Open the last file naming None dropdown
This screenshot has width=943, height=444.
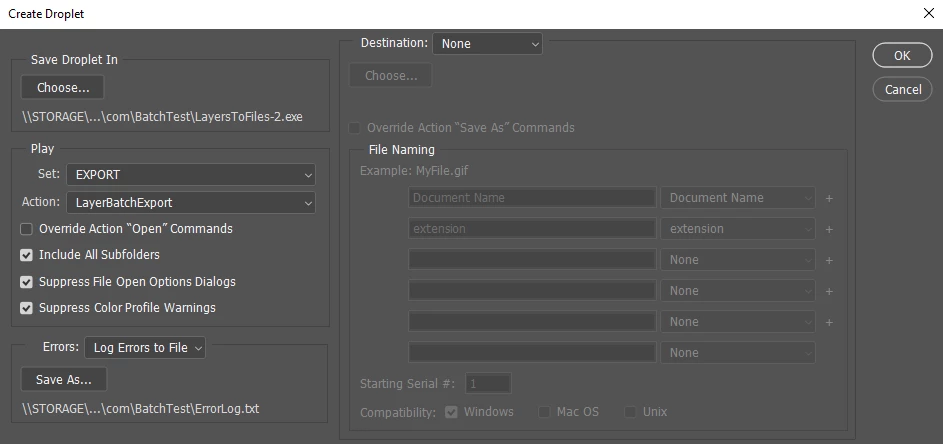[738, 353]
